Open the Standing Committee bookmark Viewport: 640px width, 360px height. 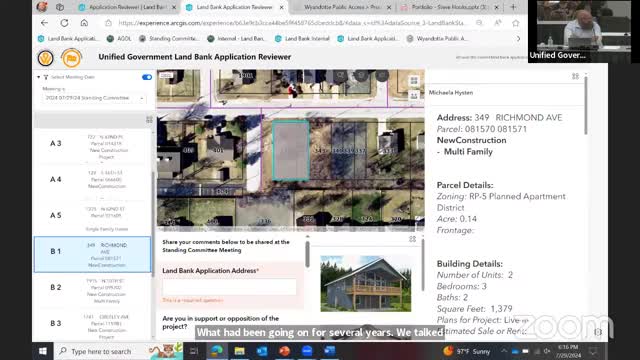click(169, 39)
